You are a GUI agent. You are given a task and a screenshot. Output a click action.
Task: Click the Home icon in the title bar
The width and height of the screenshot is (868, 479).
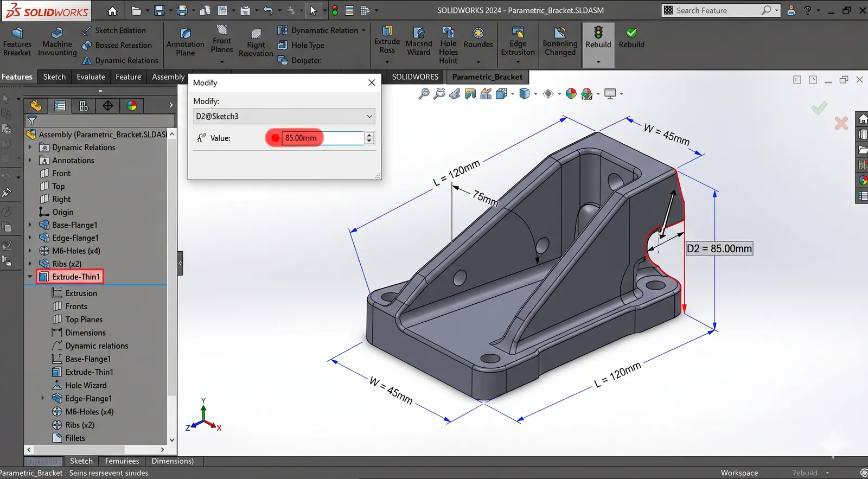(112, 11)
